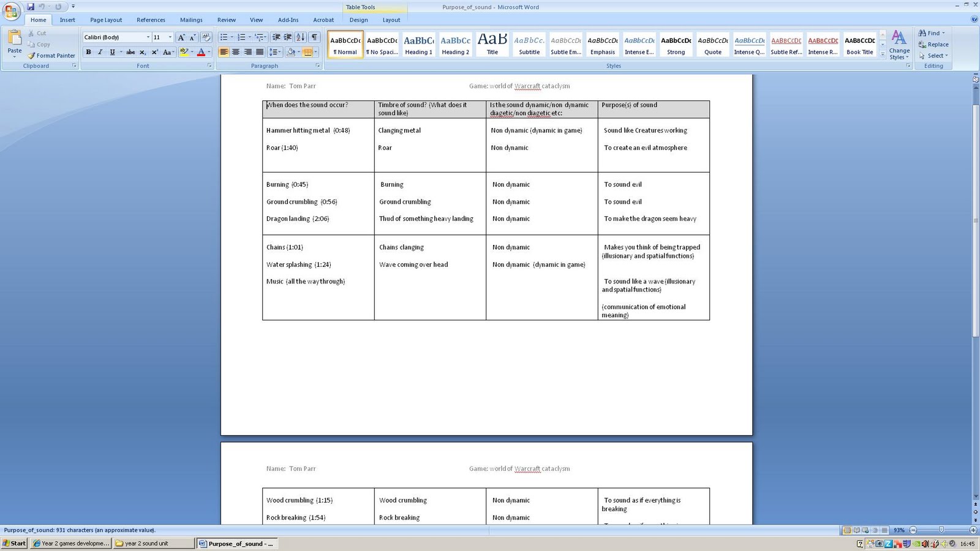980x551 pixels.
Task: Open Change Styles options
Action: 899,45
